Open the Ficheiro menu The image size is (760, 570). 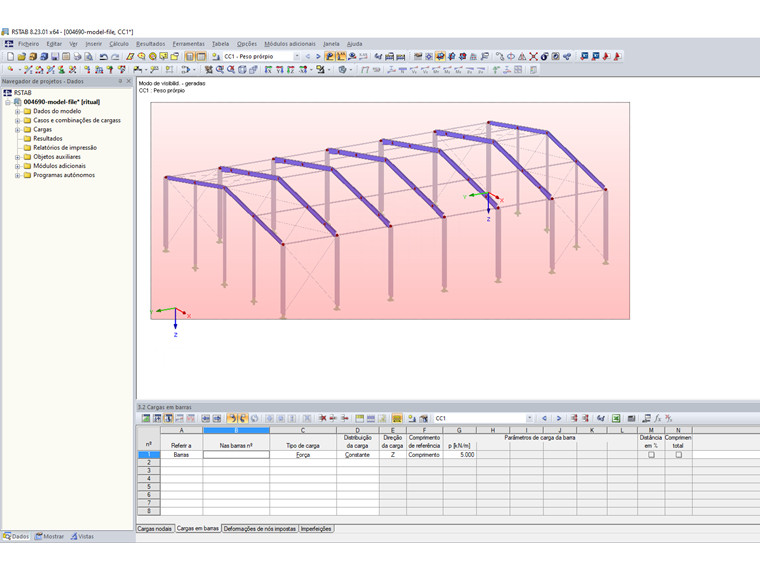28,44
